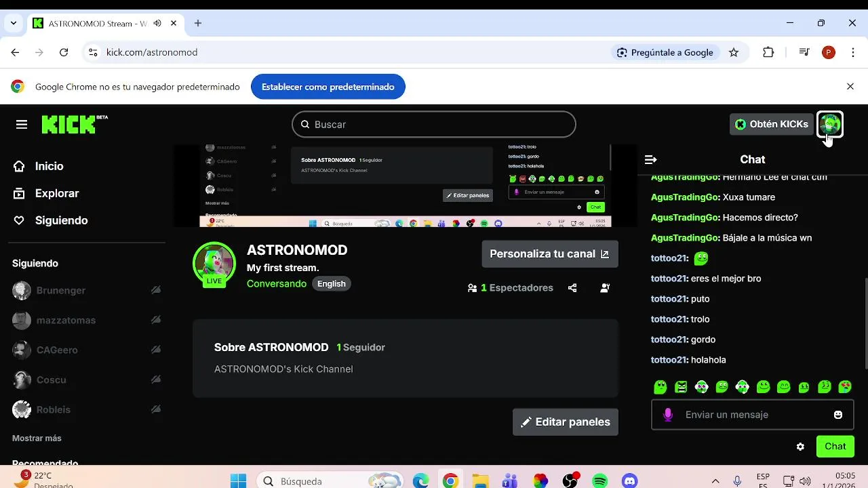
Task: Open File Explorer from the taskbar
Action: (480, 481)
